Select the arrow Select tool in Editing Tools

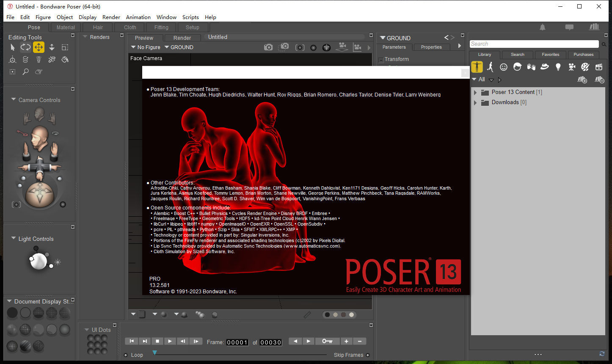tap(13, 47)
